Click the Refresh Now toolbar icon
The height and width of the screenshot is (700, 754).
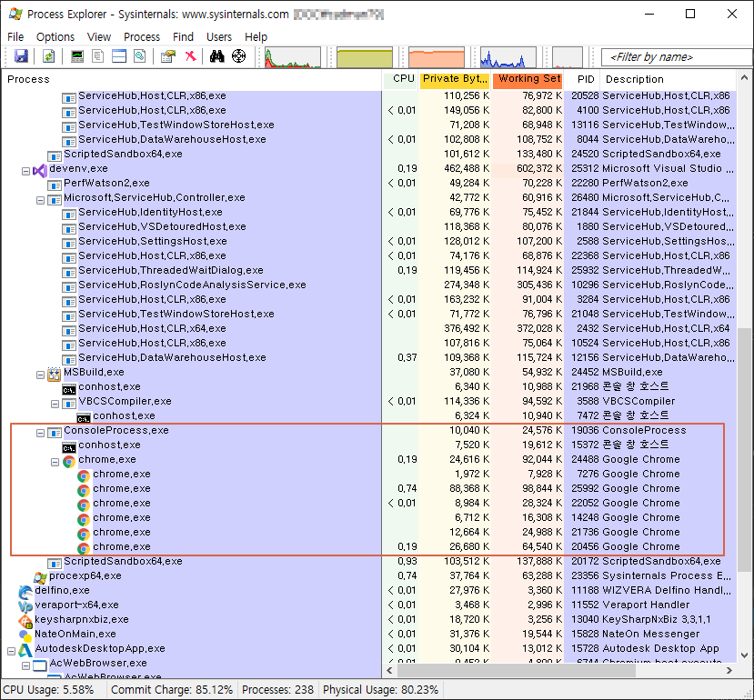pos(48,56)
